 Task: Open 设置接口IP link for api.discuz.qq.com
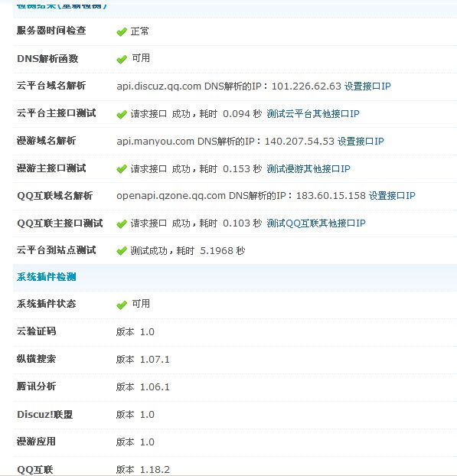pos(367,86)
